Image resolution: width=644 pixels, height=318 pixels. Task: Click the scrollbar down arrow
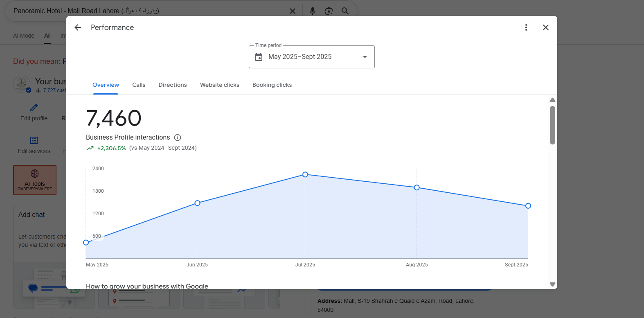[x=552, y=284]
